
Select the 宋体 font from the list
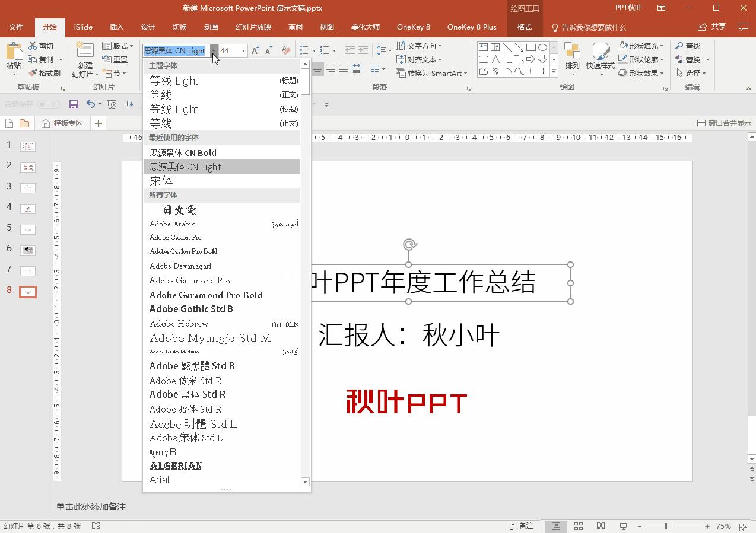point(161,181)
